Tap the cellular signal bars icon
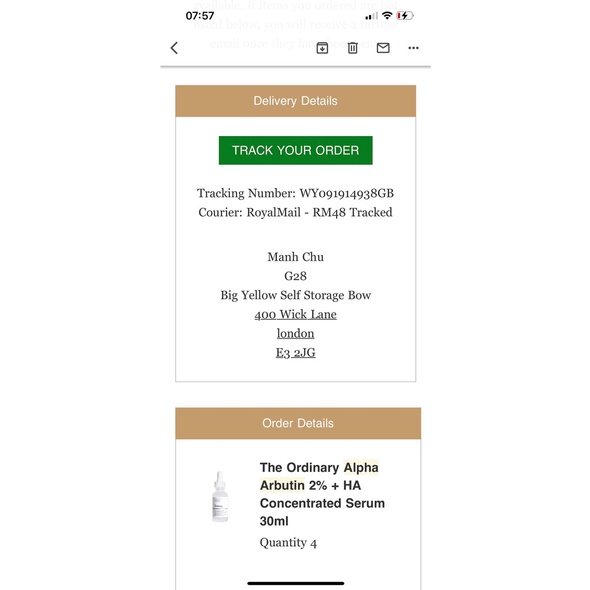The width and height of the screenshot is (590, 590). point(371,16)
